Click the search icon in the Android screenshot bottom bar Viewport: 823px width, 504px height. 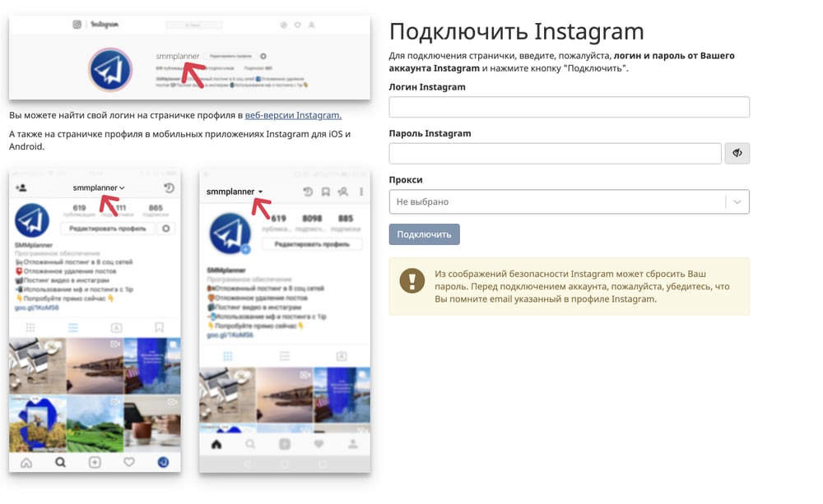pos(250,444)
